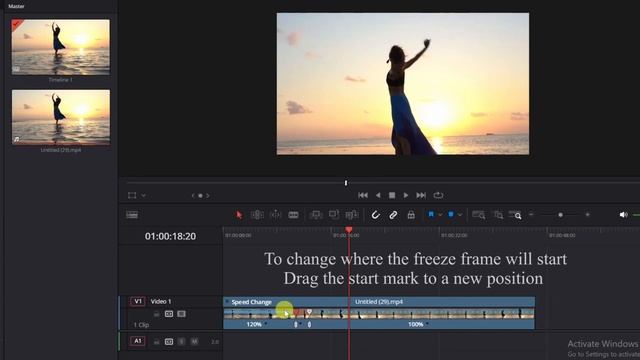Toggle Linked Selection chain icon

click(393, 215)
